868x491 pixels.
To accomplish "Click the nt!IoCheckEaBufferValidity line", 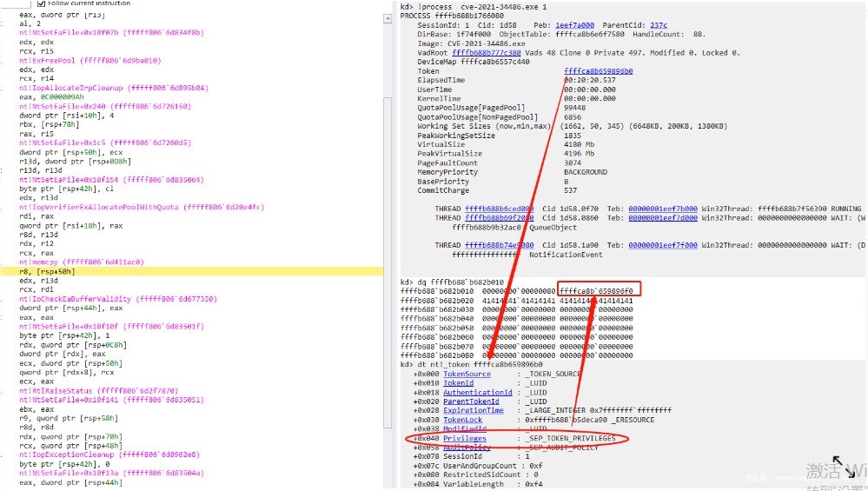I will (118, 298).
